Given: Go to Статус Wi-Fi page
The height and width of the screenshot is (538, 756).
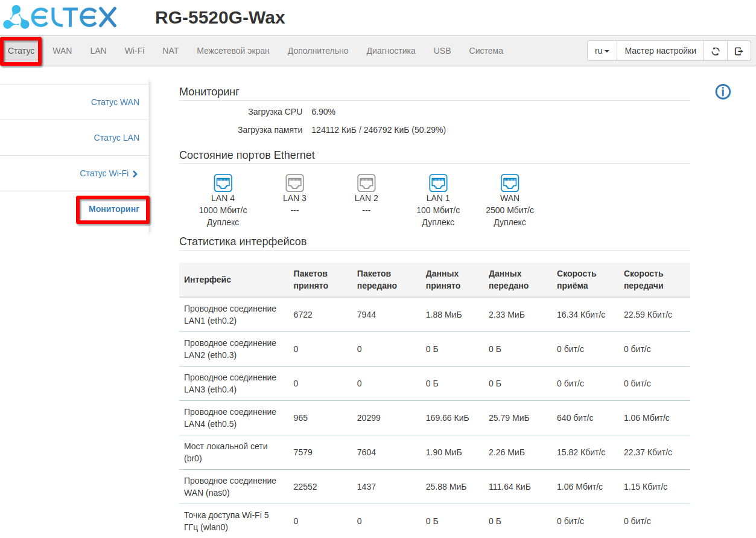Looking at the screenshot, I should tap(104, 173).
